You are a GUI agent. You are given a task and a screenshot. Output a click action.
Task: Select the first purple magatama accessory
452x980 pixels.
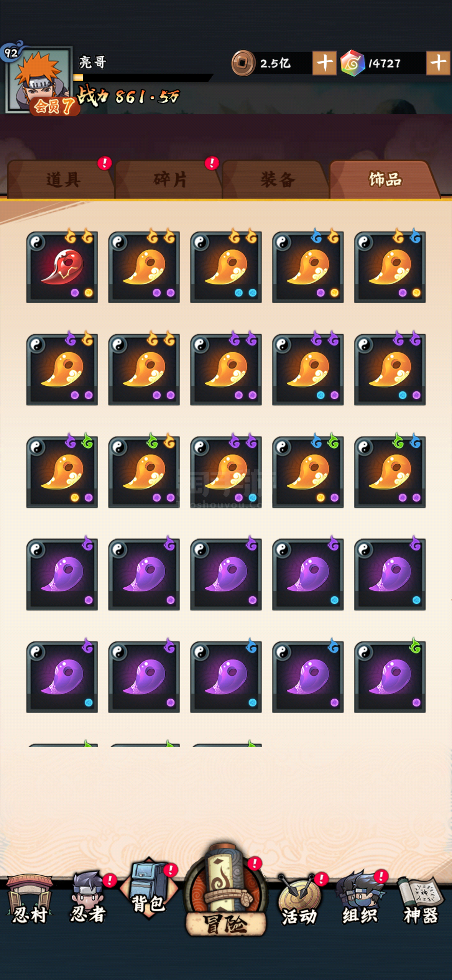pos(62,574)
